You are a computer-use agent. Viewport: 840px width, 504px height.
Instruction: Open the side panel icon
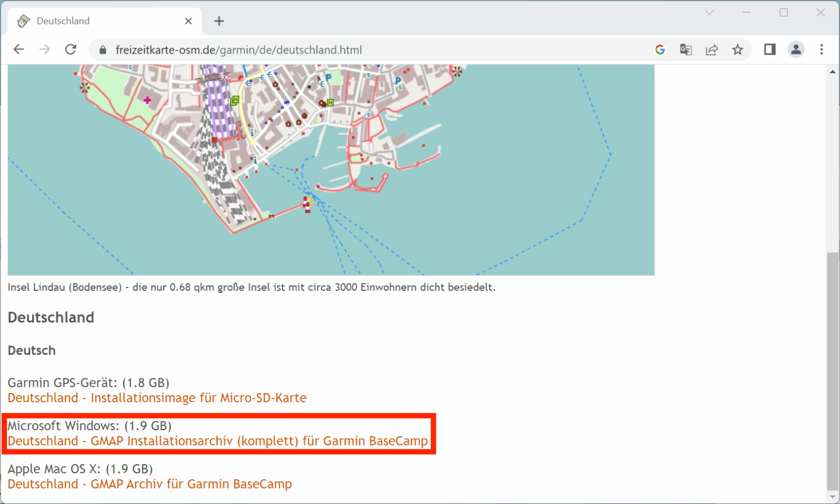tap(769, 50)
